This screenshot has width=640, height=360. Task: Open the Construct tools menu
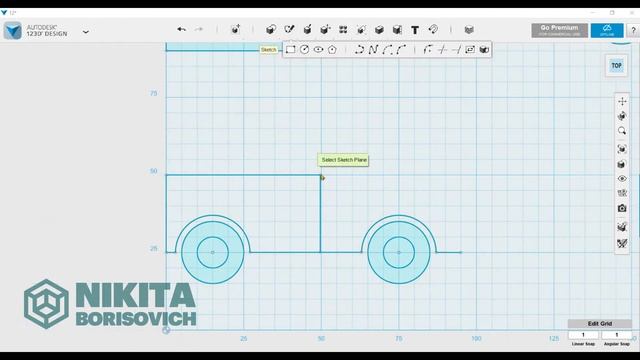point(307,29)
